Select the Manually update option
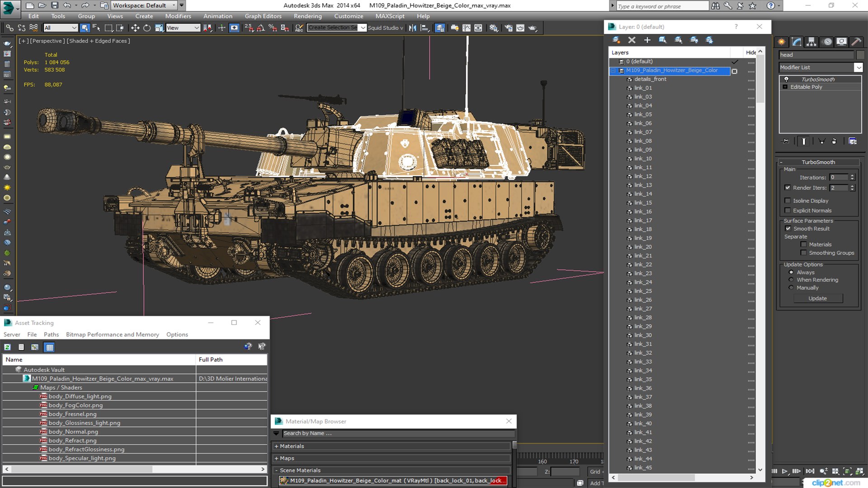Screen dimensions: 868x488 click(791, 288)
